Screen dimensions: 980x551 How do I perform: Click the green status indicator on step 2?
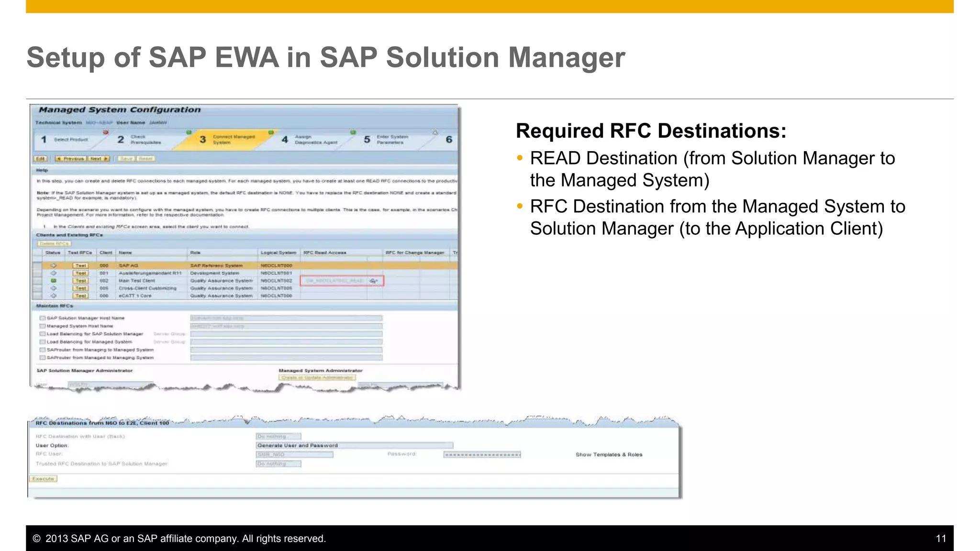(189, 132)
